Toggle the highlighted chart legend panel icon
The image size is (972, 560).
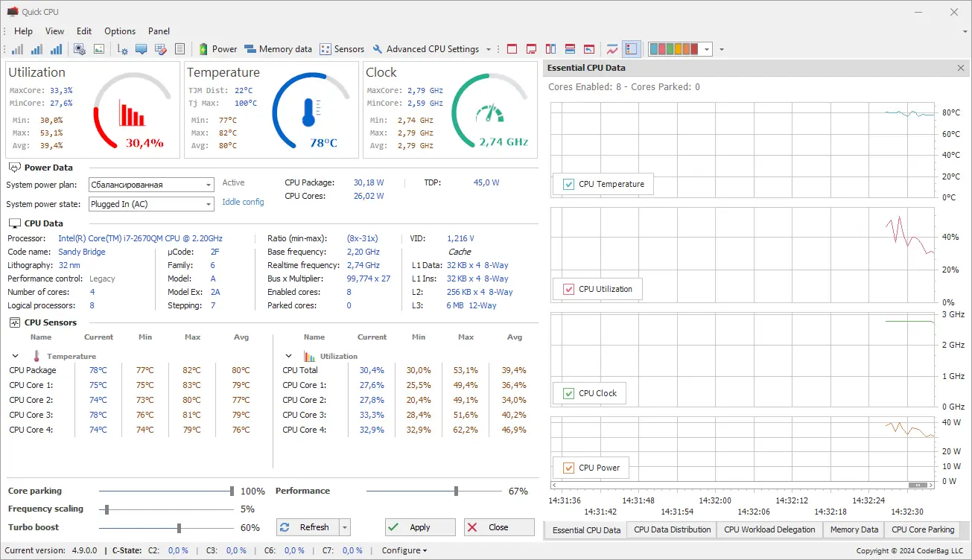pos(631,49)
